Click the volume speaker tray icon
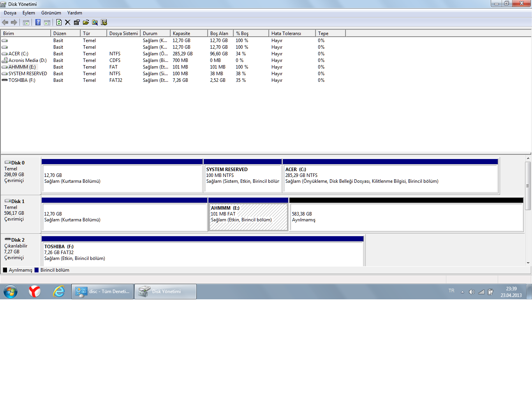This screenshot has width=532, height=410. click(x=472, y=292)
